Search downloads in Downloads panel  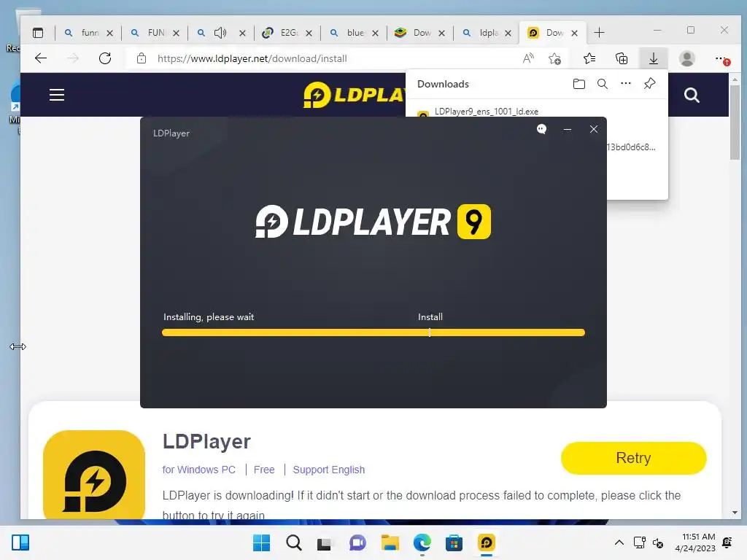pyautogui.click(x=602, y=85)
